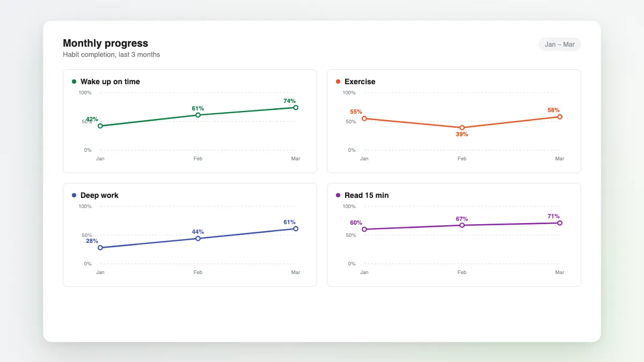Click the Feb axis label in Wake up chart
The height and width of the screenshot is (362, 644).
(198, 159)
